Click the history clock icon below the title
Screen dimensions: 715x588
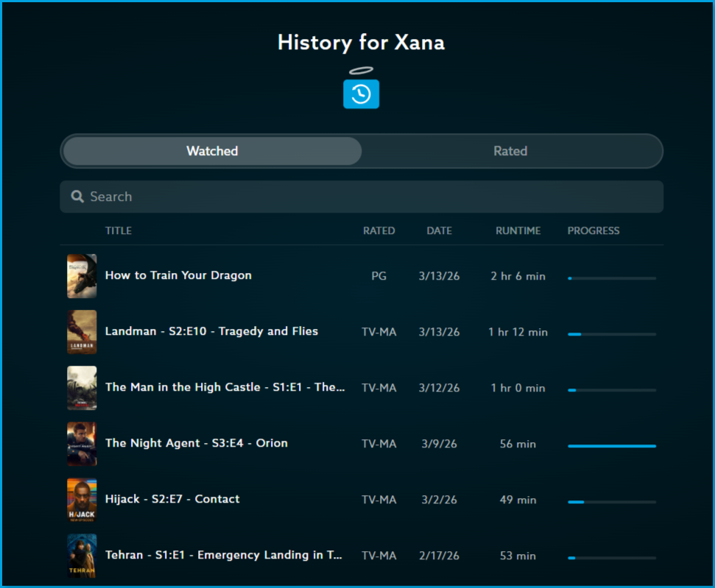pyautogui.click(x=361, y=93)
